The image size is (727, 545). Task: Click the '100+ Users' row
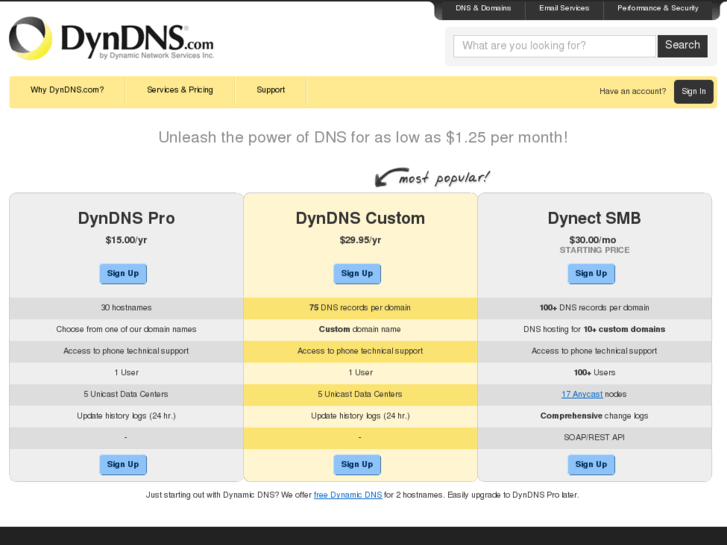pos(594,373)
